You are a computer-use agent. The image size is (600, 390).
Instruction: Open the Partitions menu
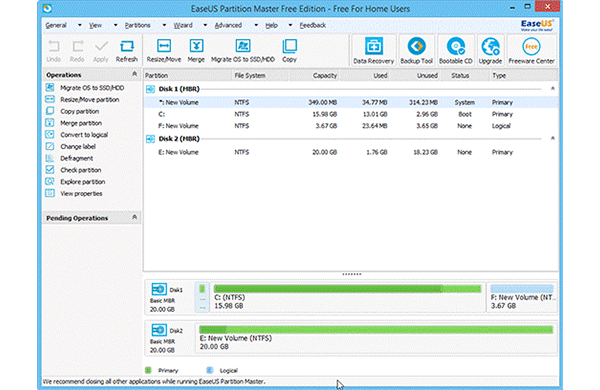137,25
